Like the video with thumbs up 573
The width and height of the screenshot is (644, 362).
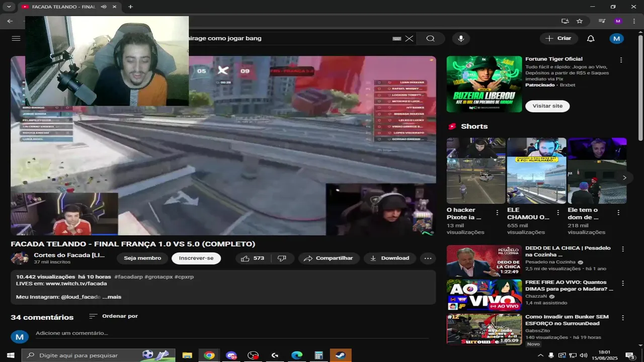(x=253, y=258)
